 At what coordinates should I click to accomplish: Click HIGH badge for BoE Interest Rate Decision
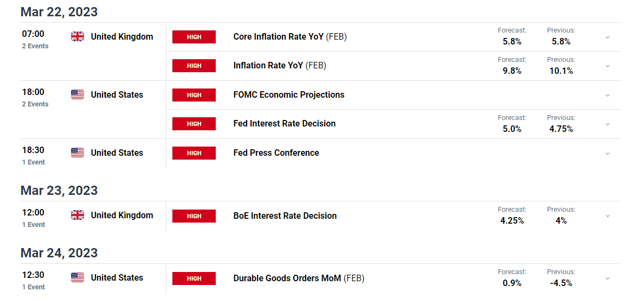[194, 216]
